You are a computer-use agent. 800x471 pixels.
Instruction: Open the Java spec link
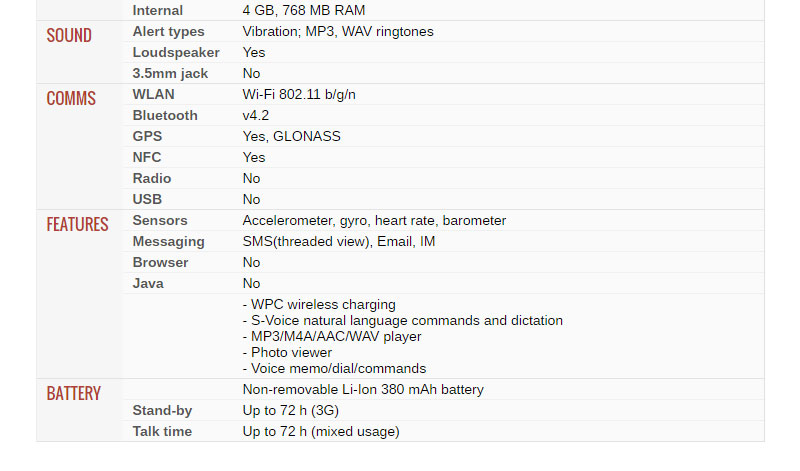pos(148,283)
